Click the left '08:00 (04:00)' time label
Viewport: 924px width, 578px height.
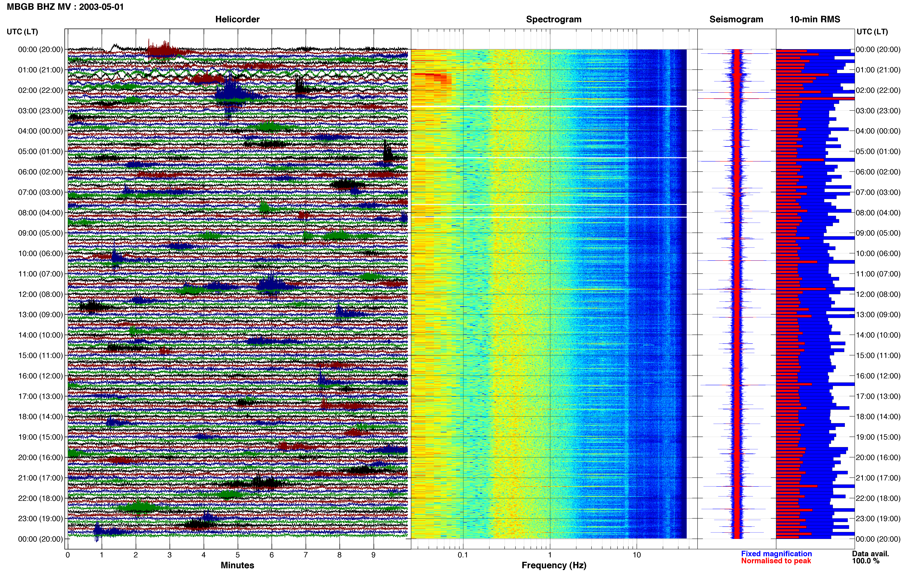tap(41, 212)
